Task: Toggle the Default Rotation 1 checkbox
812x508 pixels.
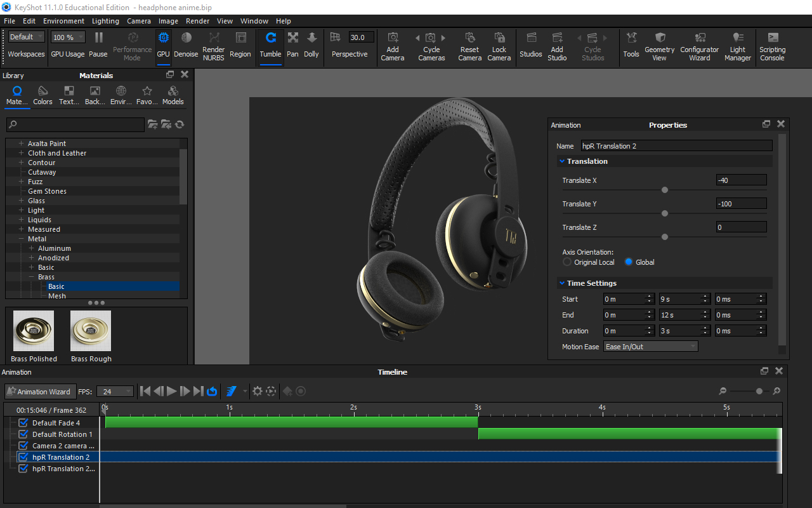Action: tap(23, 434)
